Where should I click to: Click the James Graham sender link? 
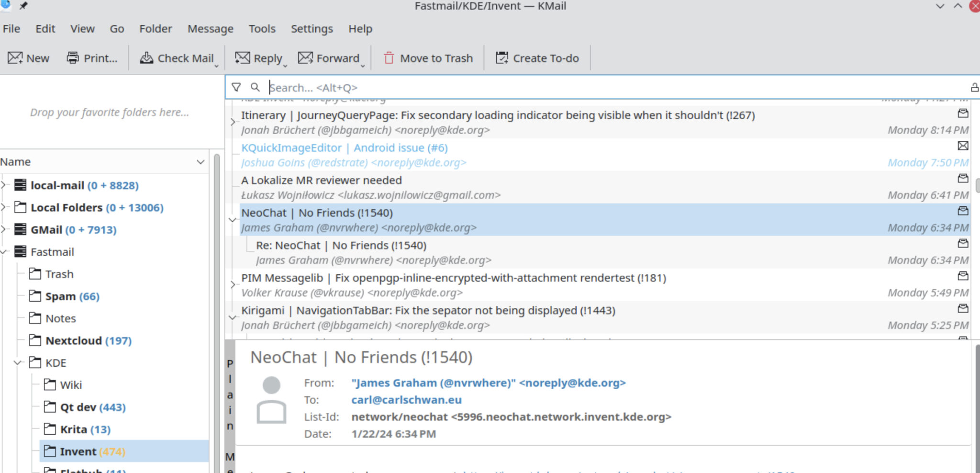pyautogui.click(x=488, y=383)
